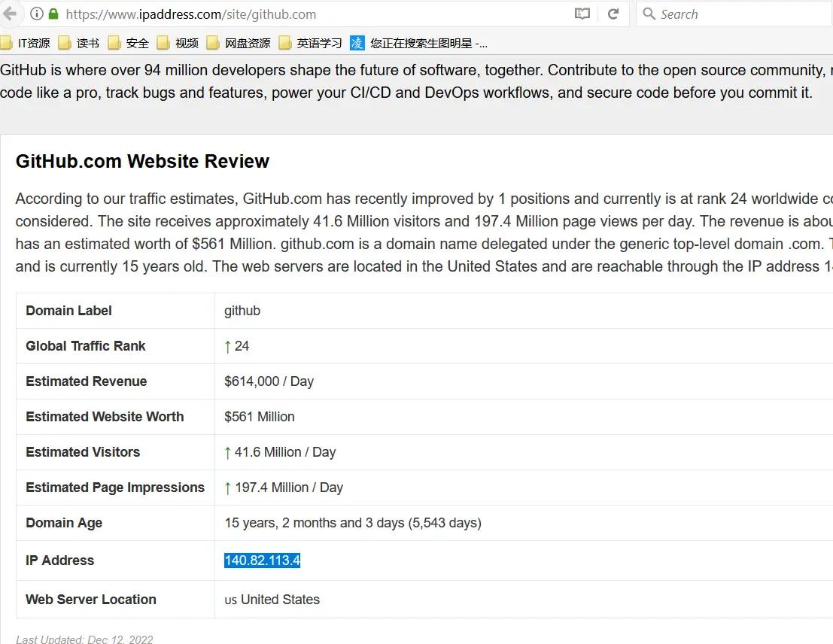Viewport: 833px width, 644px height.
Task: Click the Estimated Website Worth label
Action: 105,417
